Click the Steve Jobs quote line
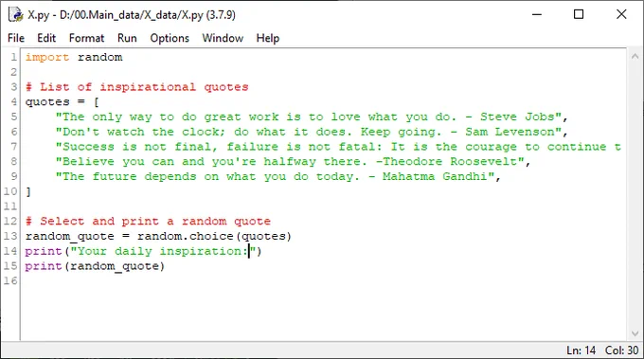The image size is (644, 359). point(312,117)
